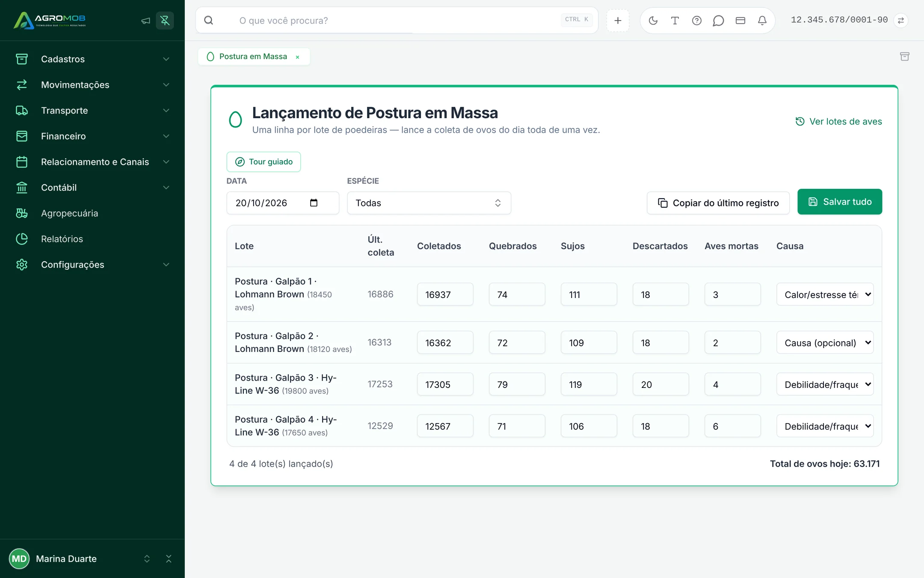Open the Causa dropdown for Galpão 1
This screenshot has width=924, height=578.
tap(825, 295)
